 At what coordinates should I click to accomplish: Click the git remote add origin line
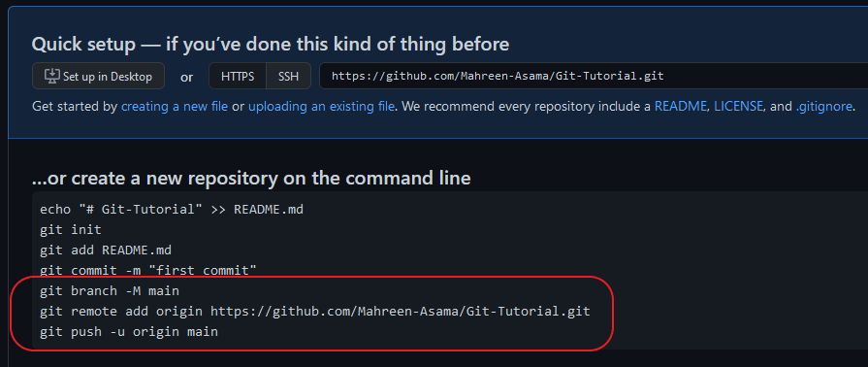[x=315, y=311]
